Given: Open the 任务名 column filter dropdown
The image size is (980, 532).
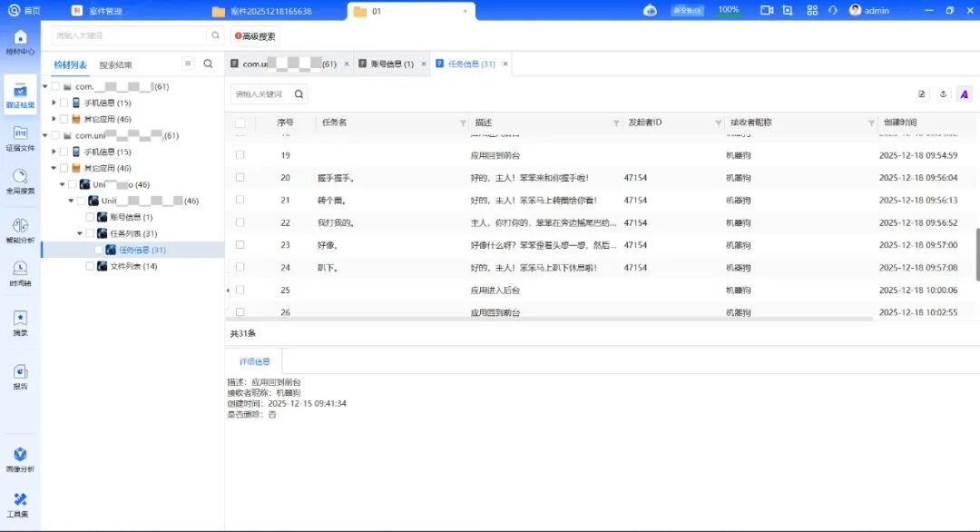Looking at the screenshot, I should tap(464, 123).
